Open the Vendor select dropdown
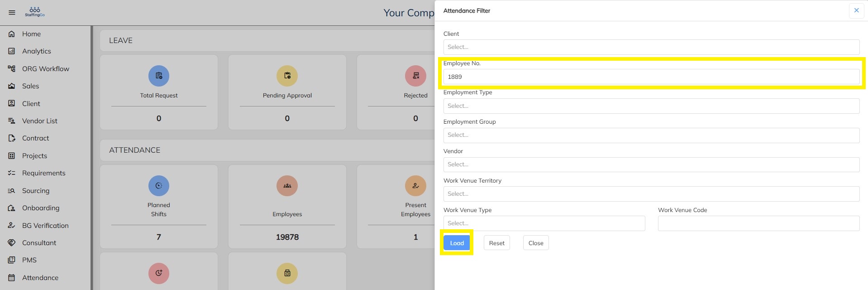The height and width of the screenshot is (290, 868). [x=651, y=164]
